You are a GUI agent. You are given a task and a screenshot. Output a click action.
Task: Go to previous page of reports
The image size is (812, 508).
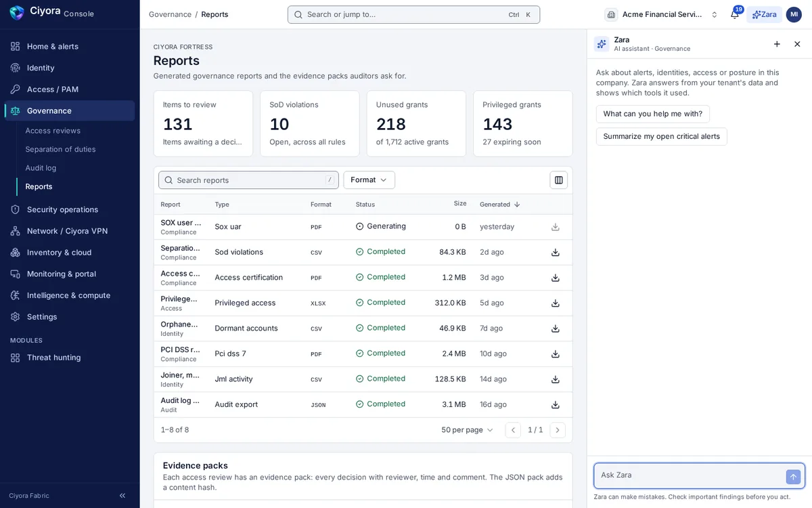[x=513, y=430]
